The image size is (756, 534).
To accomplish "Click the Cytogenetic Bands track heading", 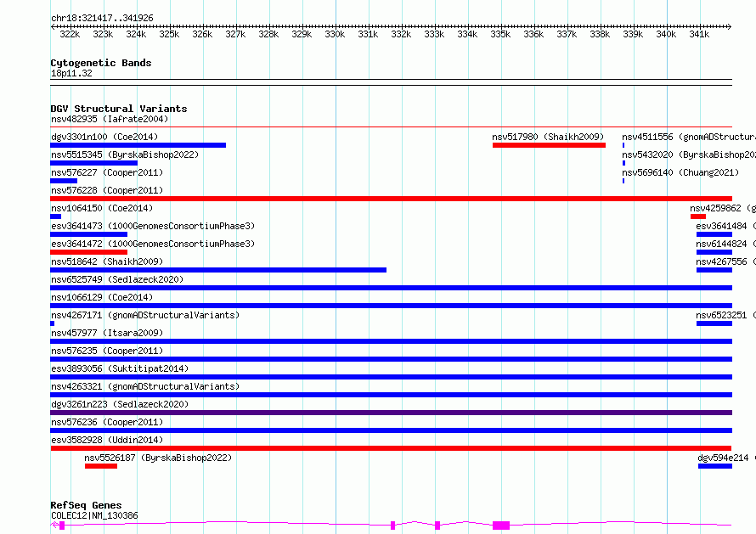I will point(100,63).
